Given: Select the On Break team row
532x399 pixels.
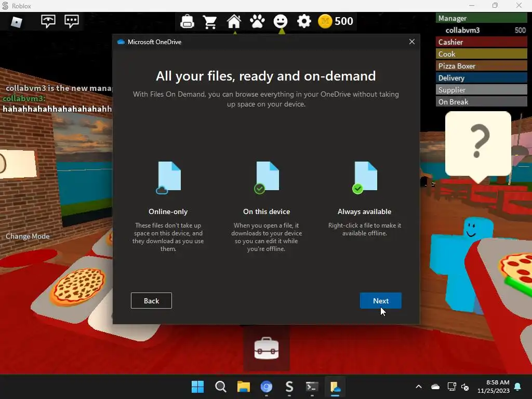Looking at the screenshot, I should click(x=481, y=101).
